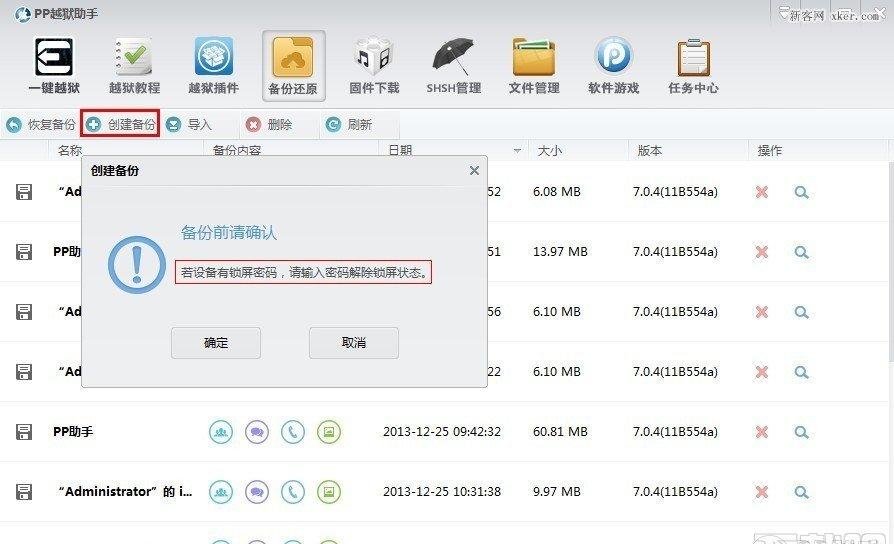Open SHSH管理 umbrella icon
This screenshot has height=544, width=894.
454,66
